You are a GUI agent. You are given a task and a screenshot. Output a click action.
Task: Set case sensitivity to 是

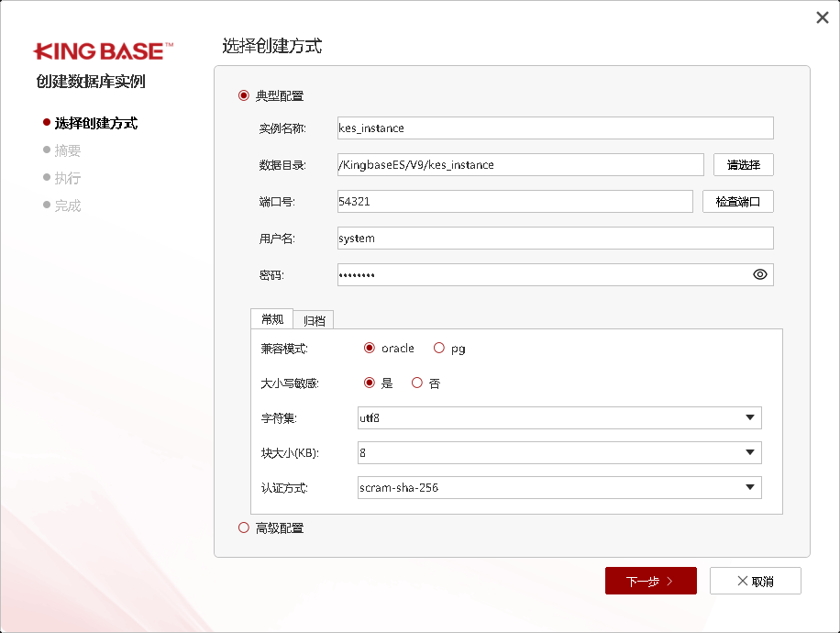click(x=370, y=383)
